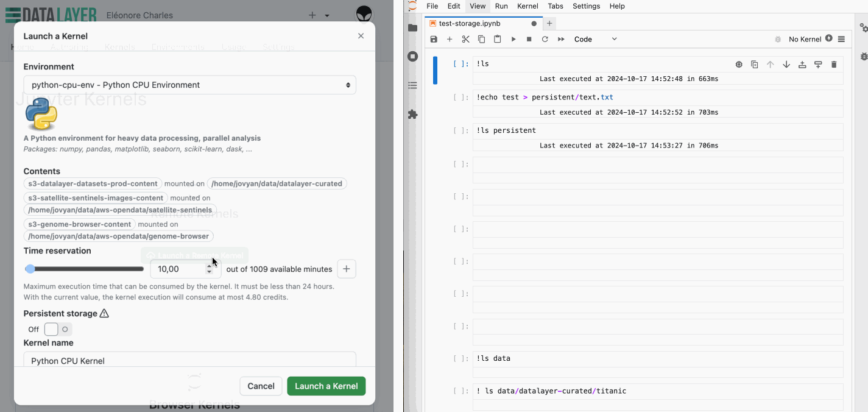
Task: Open the Help menu
Action: coord(617,6)
